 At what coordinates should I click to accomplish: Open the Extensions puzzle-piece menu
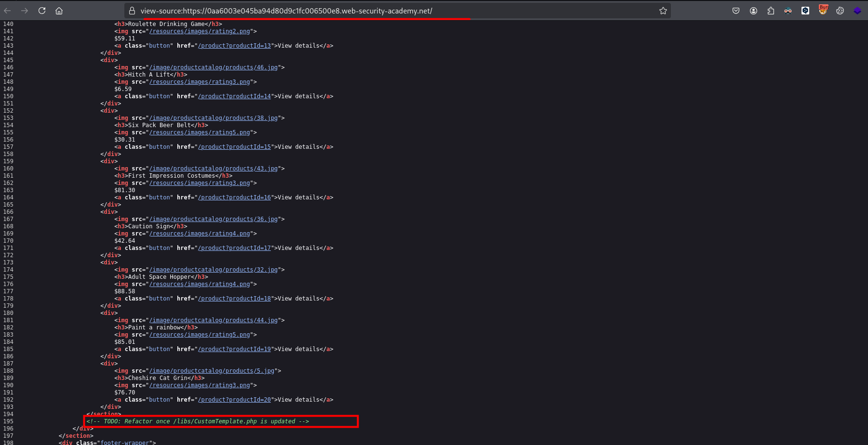point(771,11)
